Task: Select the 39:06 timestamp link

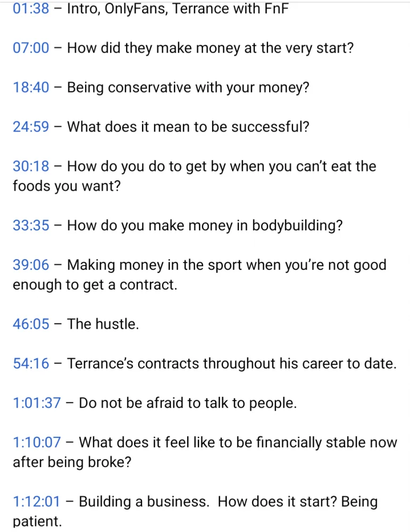Action: pyautogui.click(x=31, y=265)
